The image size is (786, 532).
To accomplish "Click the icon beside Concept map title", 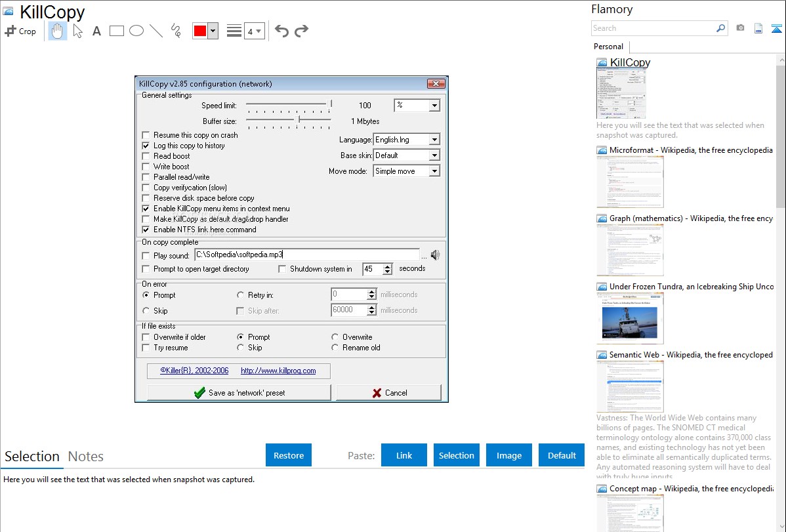I will (602, 489).
